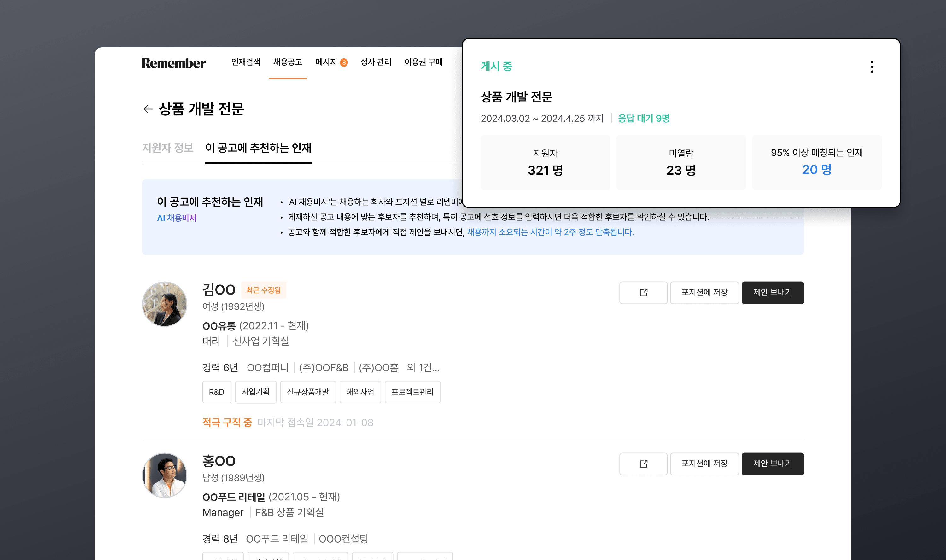The width and height of the screenshot is (946, 560).
Task: Click 김OO profile photo
Action: 165,304
